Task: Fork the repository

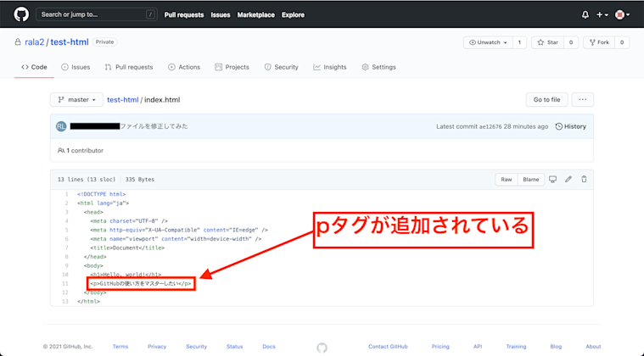Action: pos(599,42)
